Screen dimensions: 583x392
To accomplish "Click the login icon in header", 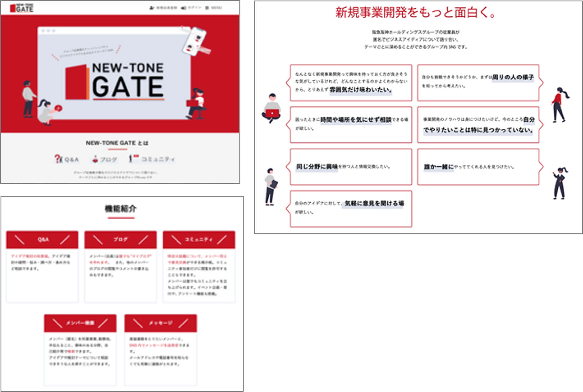I will point(184,8).
